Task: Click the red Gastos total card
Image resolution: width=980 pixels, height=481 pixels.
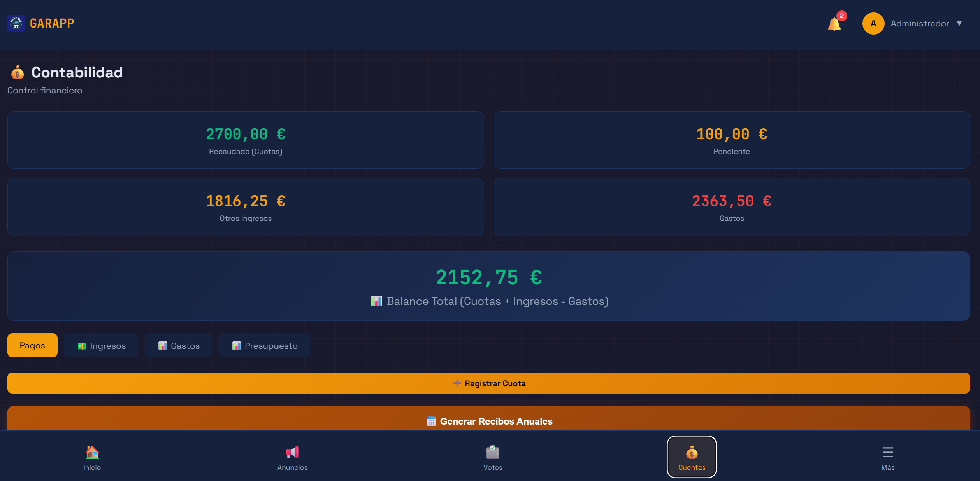Action: tap(731, 207)
